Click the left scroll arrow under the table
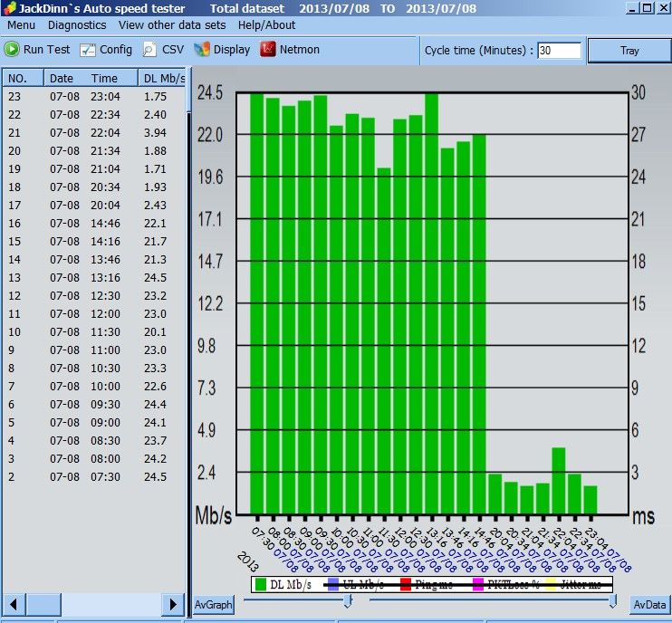This screenshot has width=672, height=623. [x=14, y=604]
